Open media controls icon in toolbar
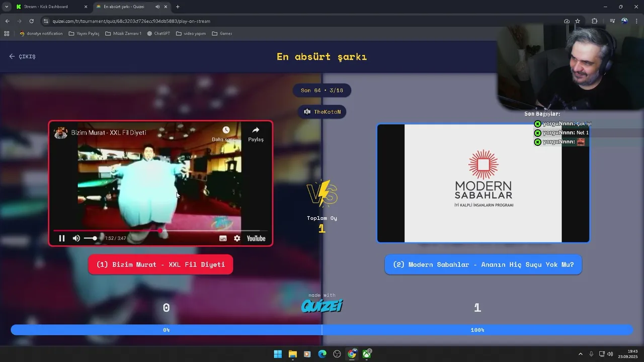The image size is (644, 362). 612,21
